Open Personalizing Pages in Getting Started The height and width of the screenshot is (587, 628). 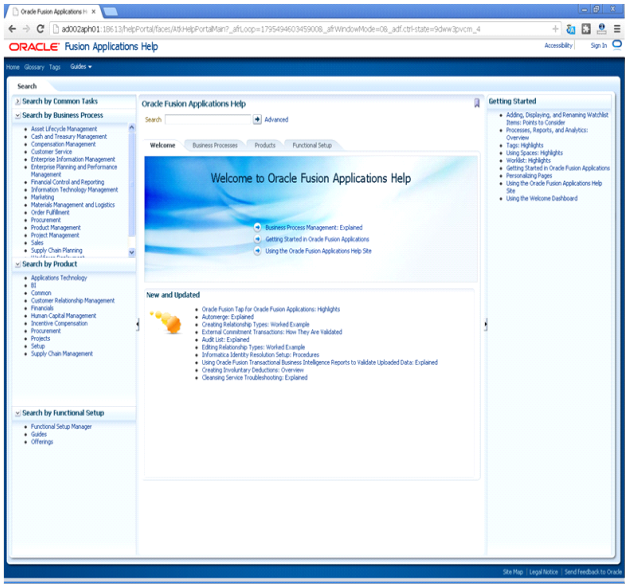click(529, 176)
